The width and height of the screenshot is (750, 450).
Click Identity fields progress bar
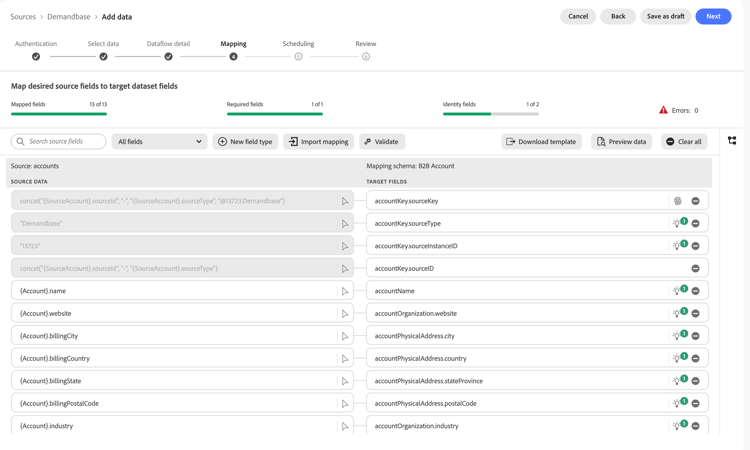(491, 114)
